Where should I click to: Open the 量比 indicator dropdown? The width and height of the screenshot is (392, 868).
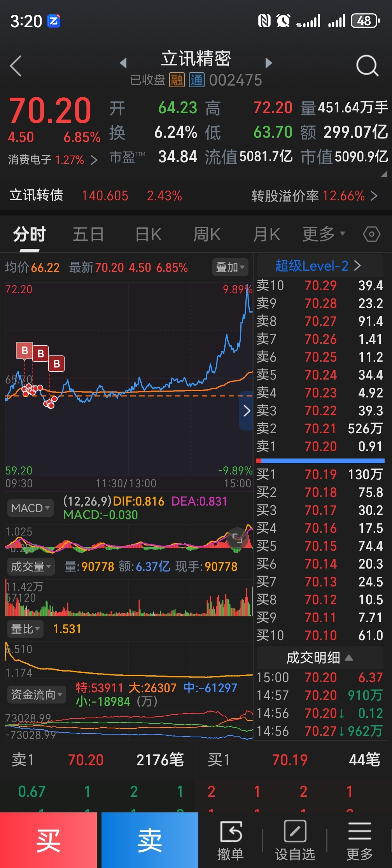pyautogui.click(x=25, y=629)
